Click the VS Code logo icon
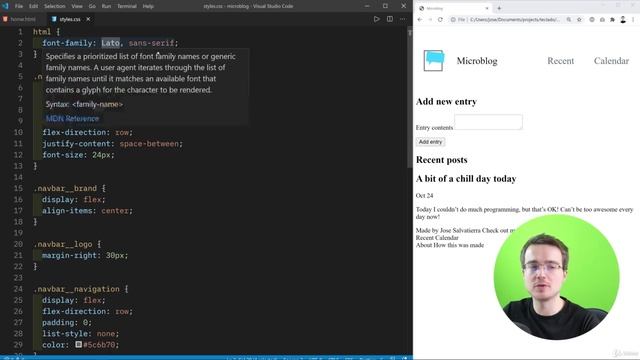640x360 pixels. pos(5,6)
